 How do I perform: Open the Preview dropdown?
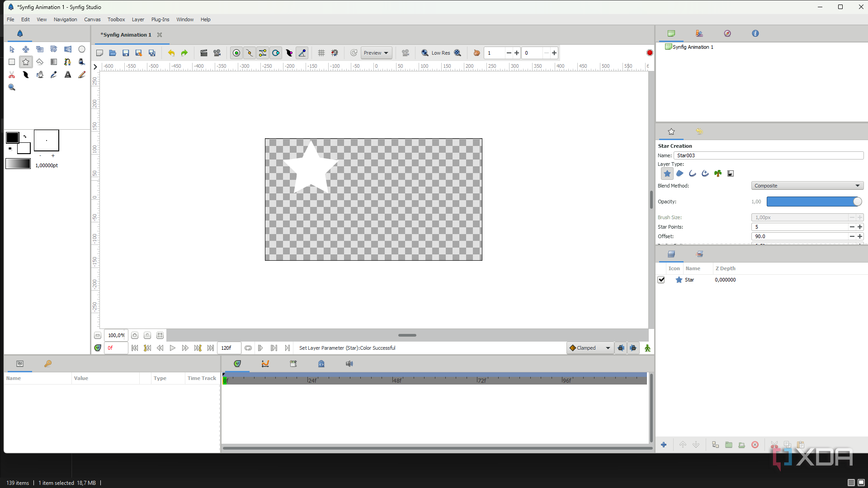[376, 53]
